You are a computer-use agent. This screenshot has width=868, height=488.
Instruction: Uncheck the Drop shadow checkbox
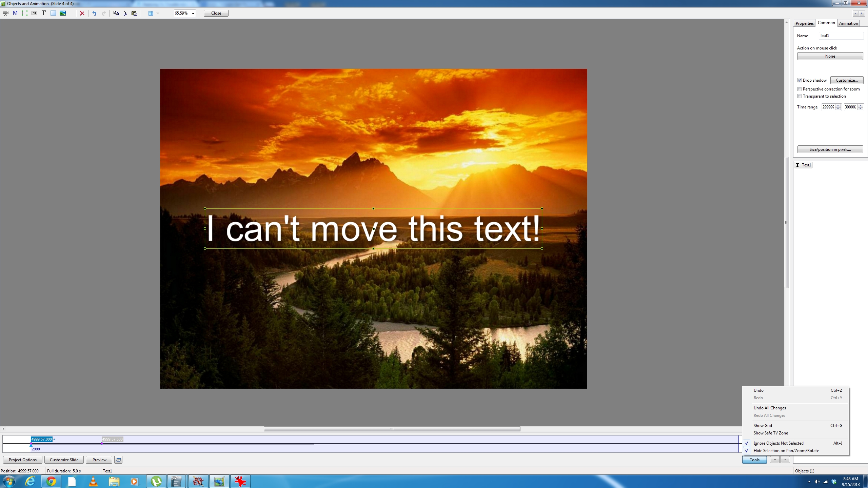tap(800, 80)
